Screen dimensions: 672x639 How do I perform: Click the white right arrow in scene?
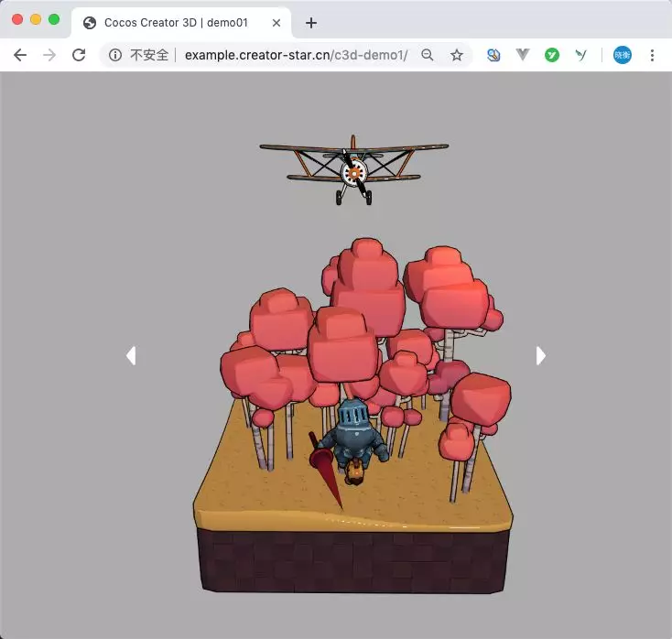tap(541, 356)
